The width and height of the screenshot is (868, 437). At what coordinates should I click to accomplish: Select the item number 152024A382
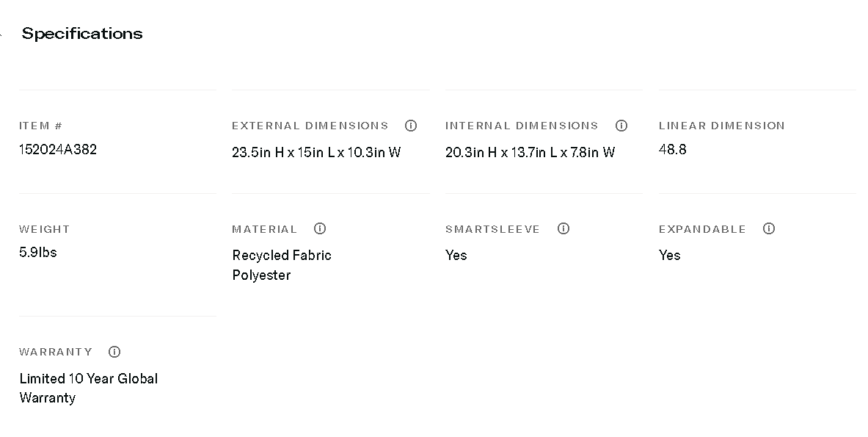[x=58, y=150]
